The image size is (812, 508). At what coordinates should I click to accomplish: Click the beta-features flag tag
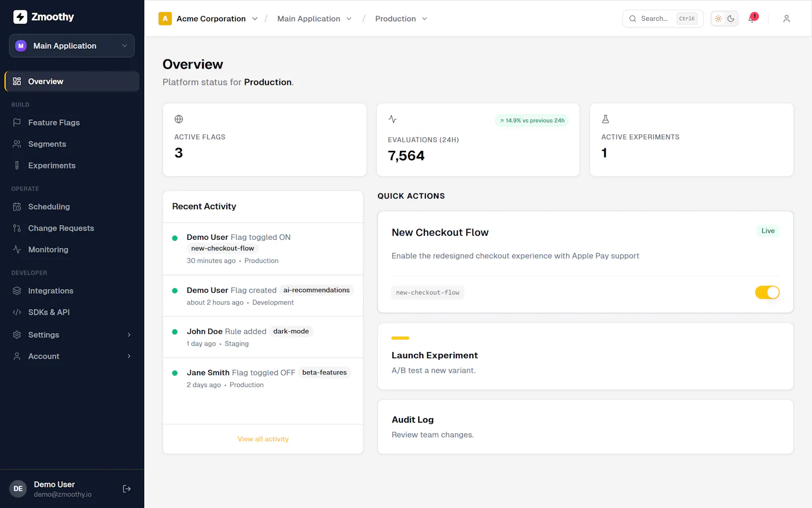(324, 372)
